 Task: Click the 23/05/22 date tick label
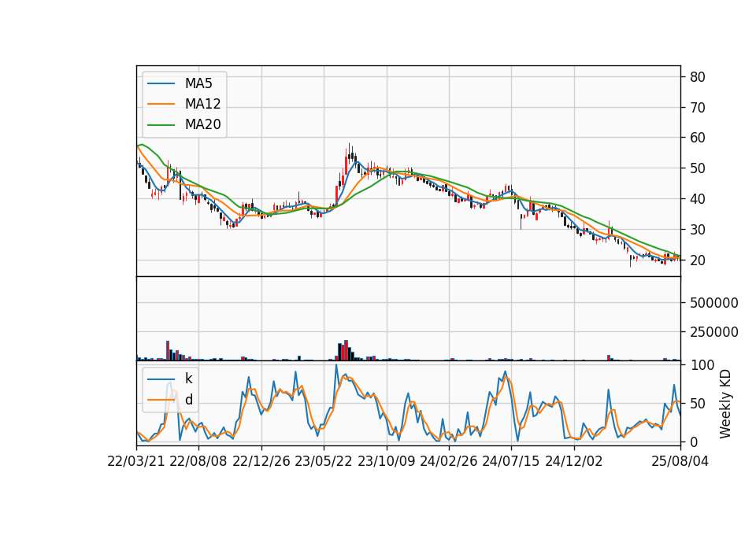(324, 461)
